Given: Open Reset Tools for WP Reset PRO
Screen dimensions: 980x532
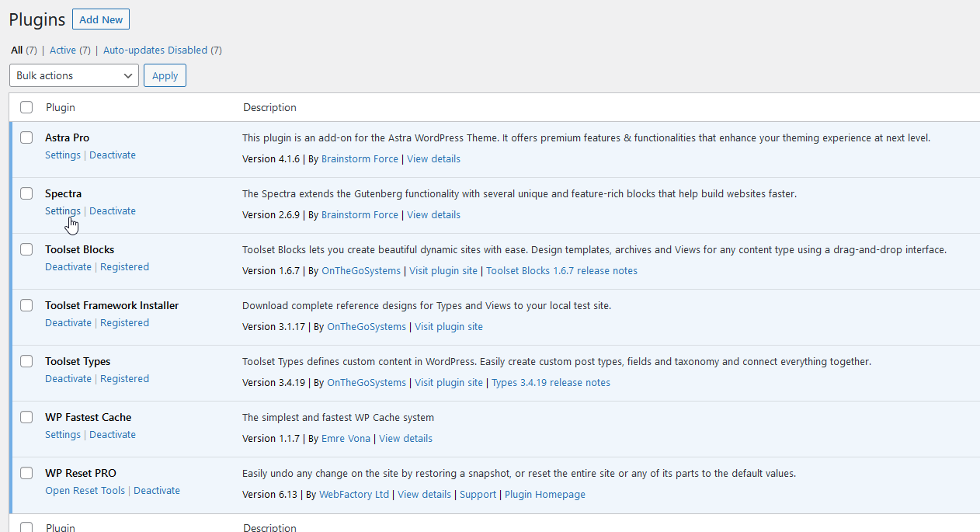Looking at the screenshot, I should (x=85, y=490).
